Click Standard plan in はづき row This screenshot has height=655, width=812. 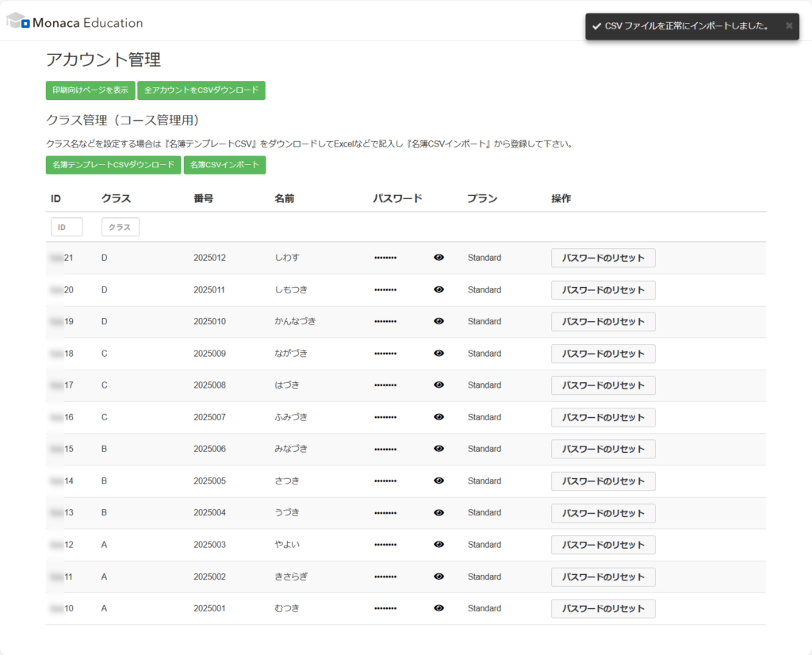[485, 385]
